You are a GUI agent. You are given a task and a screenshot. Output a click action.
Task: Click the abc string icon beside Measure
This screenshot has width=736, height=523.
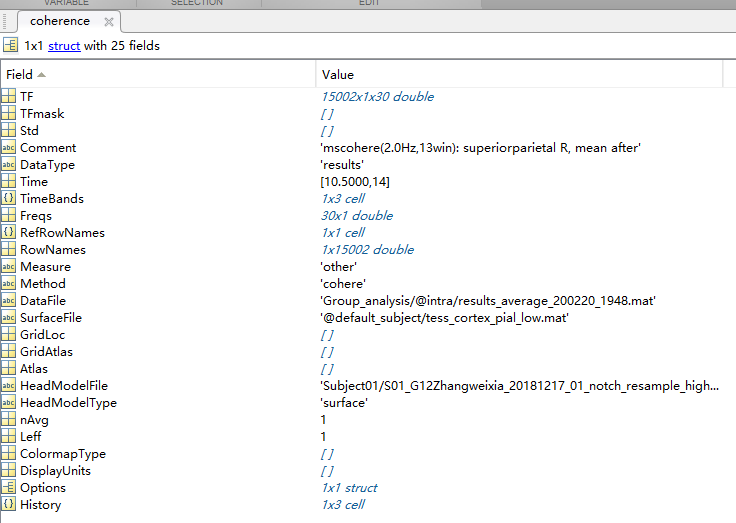pos(8,266)
